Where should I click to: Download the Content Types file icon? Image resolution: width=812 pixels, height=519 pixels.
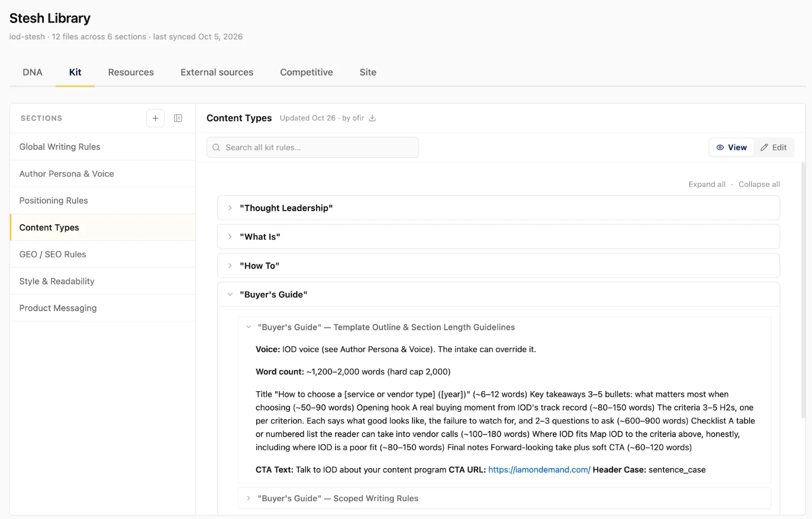click(x=372, y=118)
